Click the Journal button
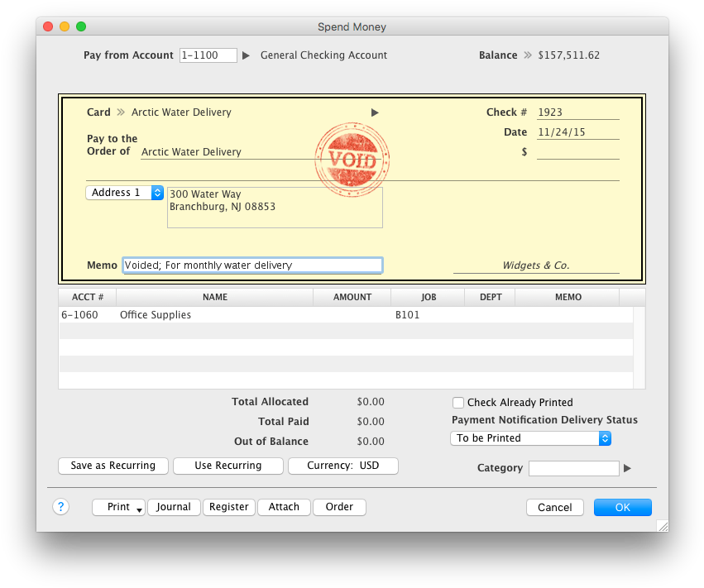This screenshot has height=588, width=704. pyautogui.click(x=174, y=507)
